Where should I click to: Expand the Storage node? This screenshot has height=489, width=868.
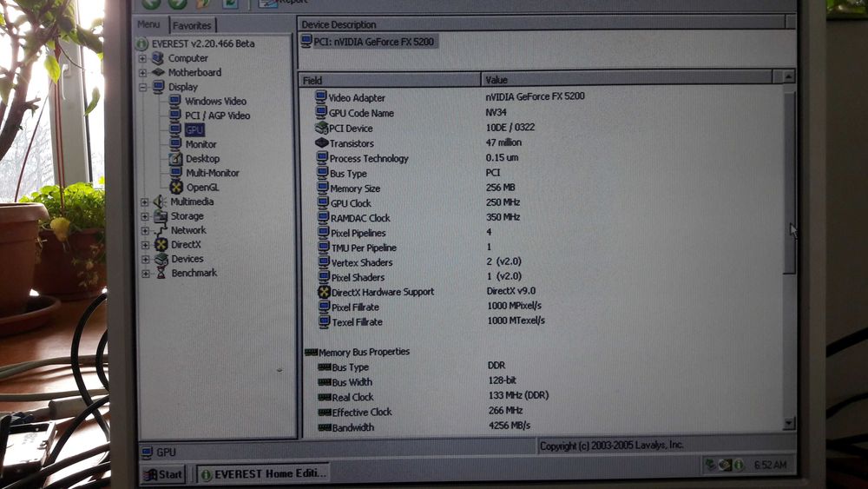pos(145,216)
